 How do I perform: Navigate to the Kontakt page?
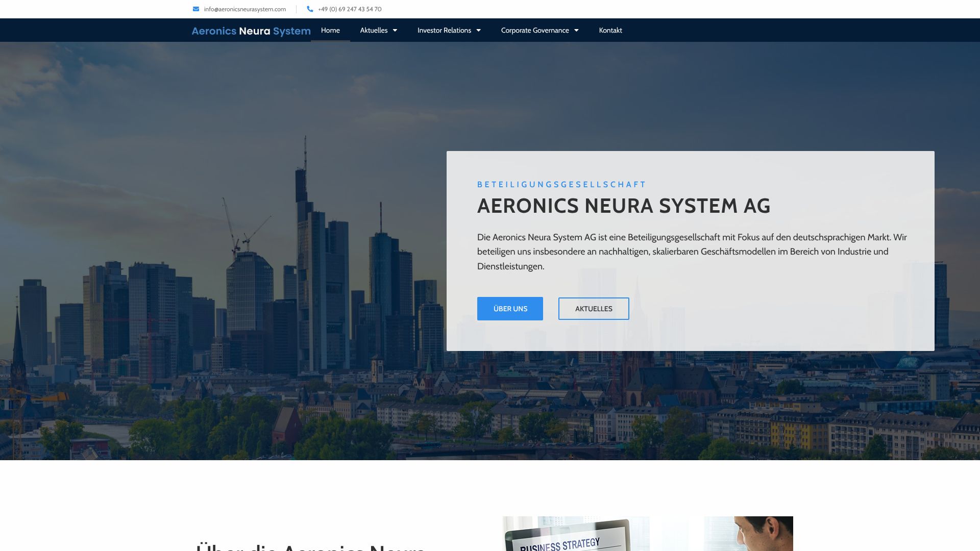610,31
